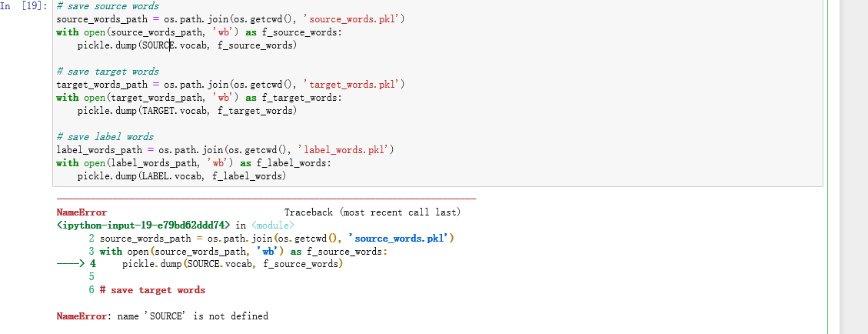This screenshot has height=334, width=868.
Task: Click the '# save label words' comment
Action: [x=105, y=137]
